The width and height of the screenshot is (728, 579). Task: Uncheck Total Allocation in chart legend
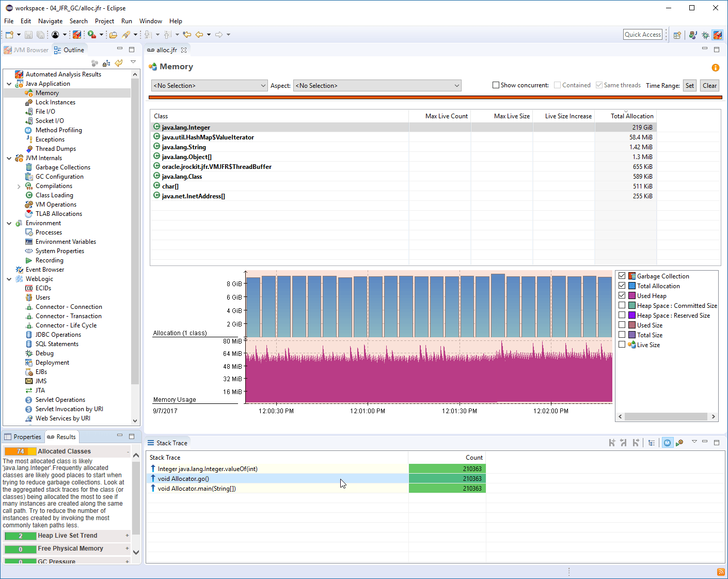(622, 286)
